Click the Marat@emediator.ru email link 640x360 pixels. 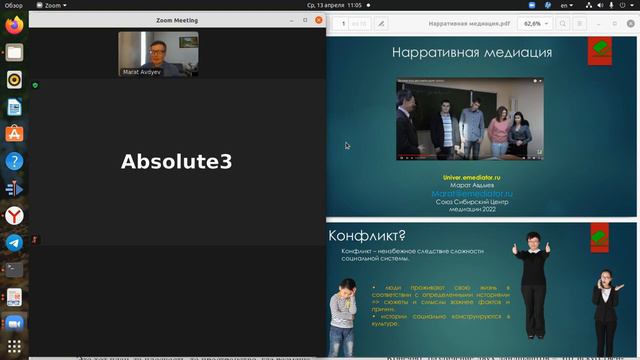[472, 193]
